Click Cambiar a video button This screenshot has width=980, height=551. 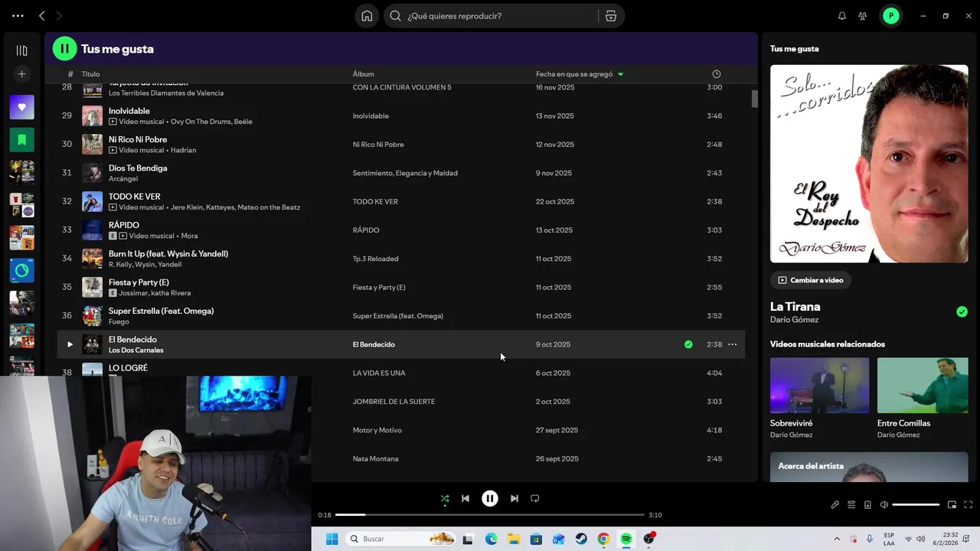(810, 280)
